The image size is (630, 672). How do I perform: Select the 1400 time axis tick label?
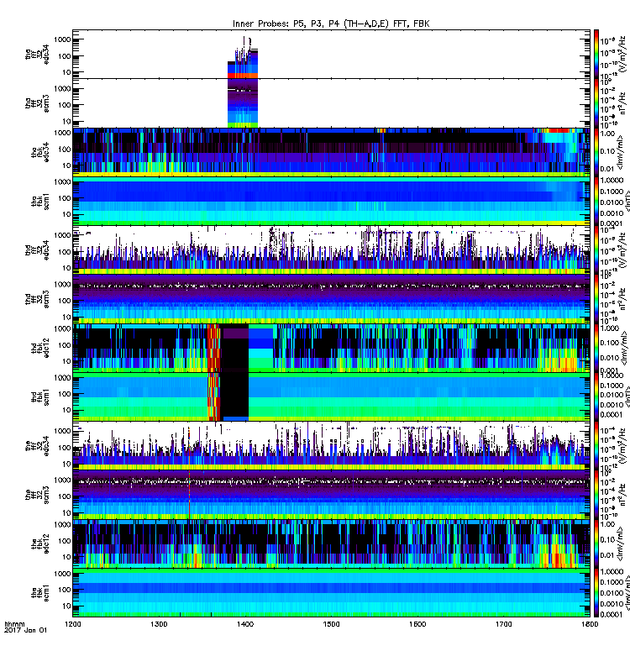(x=244, y=624)
